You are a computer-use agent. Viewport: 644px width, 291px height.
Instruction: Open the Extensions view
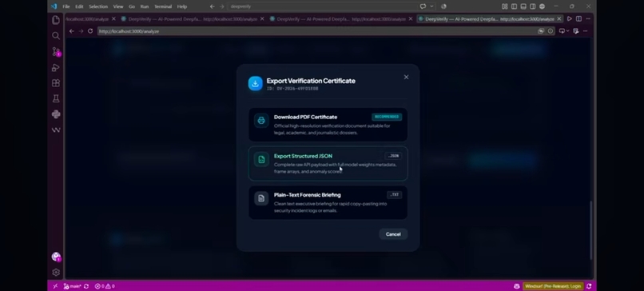(56, 83)
